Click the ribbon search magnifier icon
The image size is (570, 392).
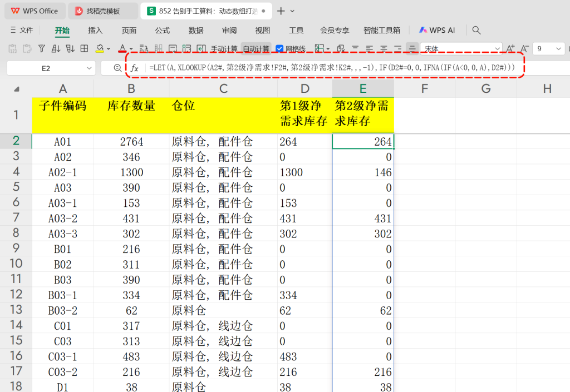coord(476,30)
